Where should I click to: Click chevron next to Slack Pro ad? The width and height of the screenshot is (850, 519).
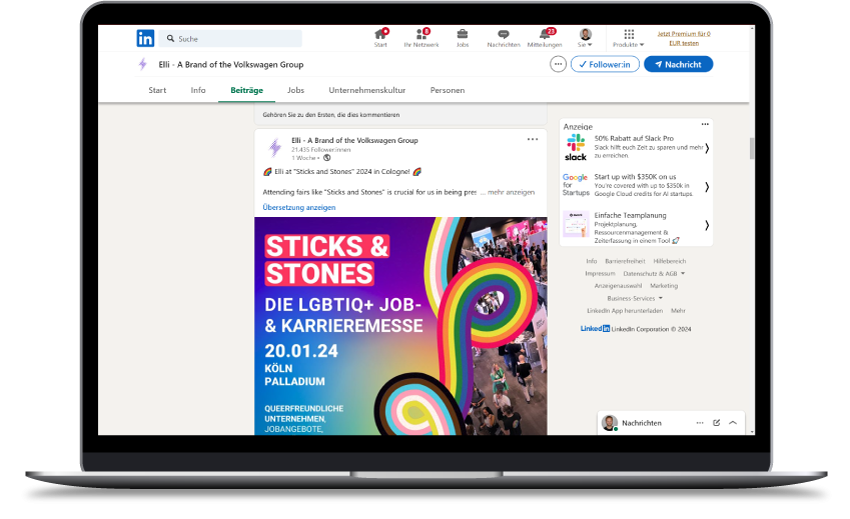(707, 148)
